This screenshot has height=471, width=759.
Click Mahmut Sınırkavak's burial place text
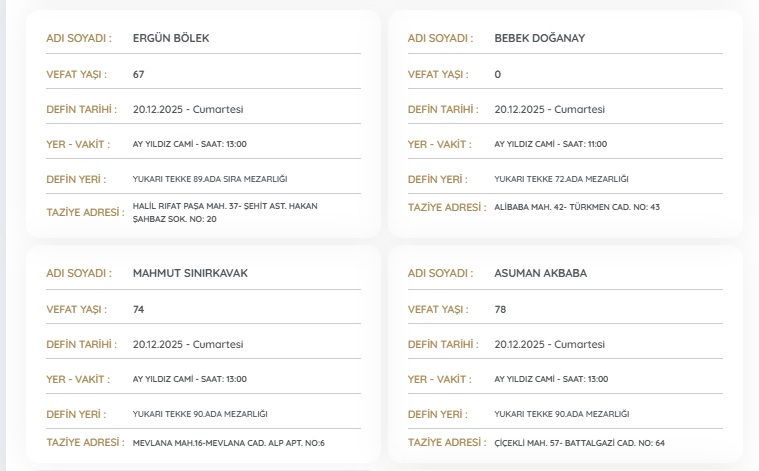point(200,414)
